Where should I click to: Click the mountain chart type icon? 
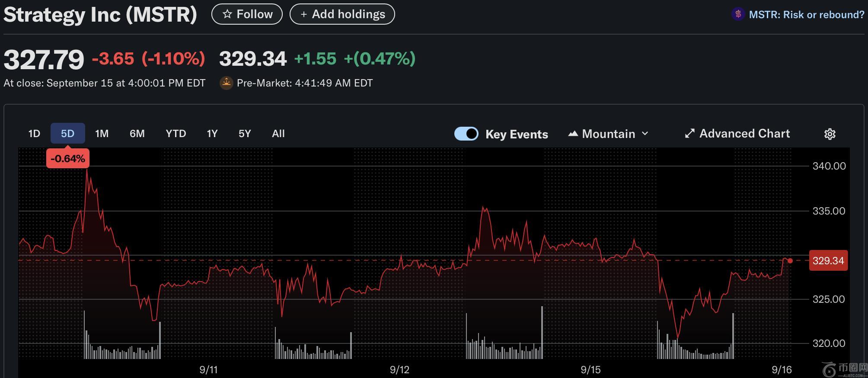click(x=573, y=134)
